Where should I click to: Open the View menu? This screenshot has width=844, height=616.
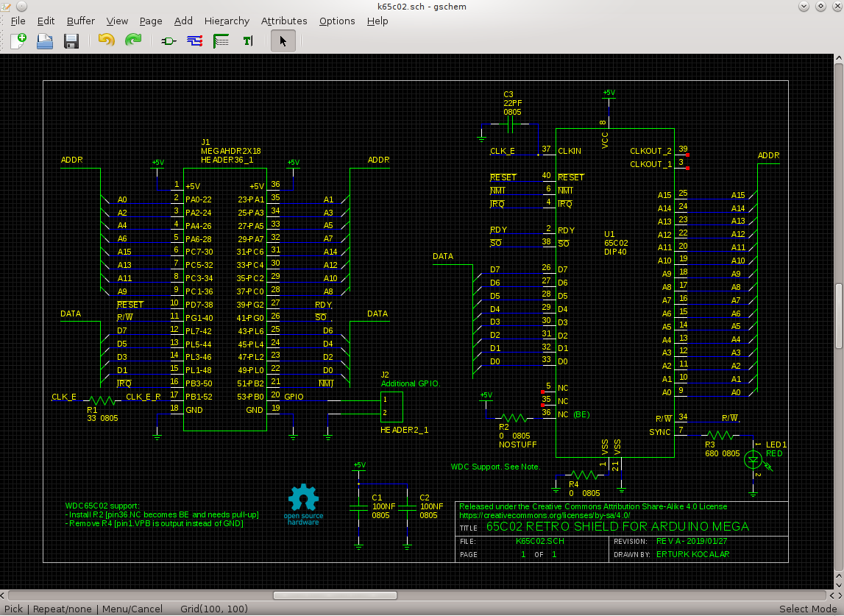click(117, 21)
